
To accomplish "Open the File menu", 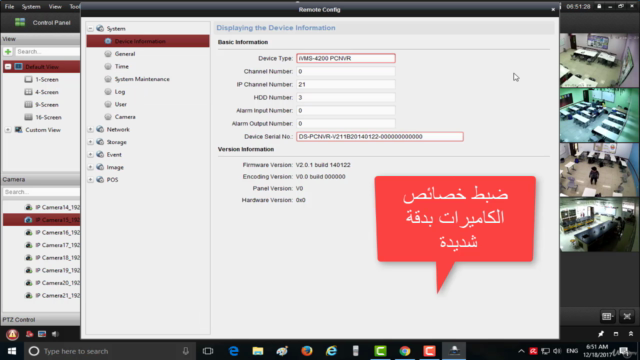I will (9, 7).
